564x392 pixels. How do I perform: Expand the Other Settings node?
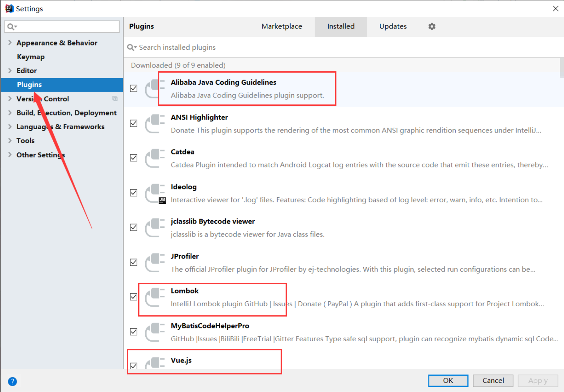pos(10,155)
